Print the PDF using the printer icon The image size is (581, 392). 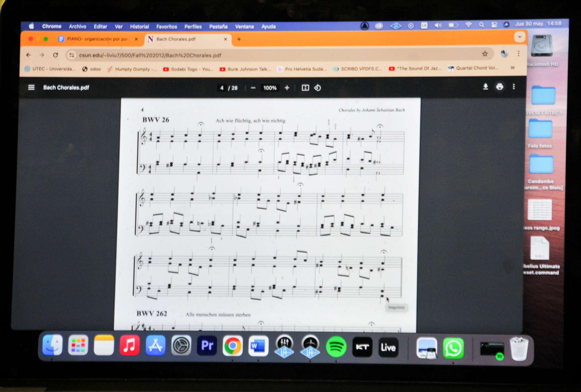(500, 87)
